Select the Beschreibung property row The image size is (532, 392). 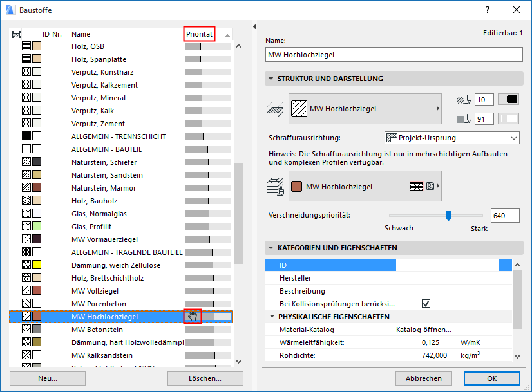pos(388,290)
